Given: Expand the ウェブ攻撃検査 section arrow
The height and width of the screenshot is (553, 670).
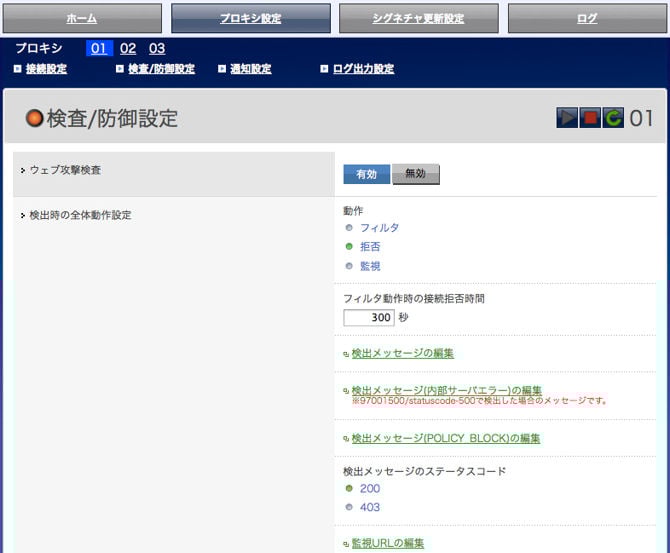Looking at the screenshot, I should pos(22,171).
